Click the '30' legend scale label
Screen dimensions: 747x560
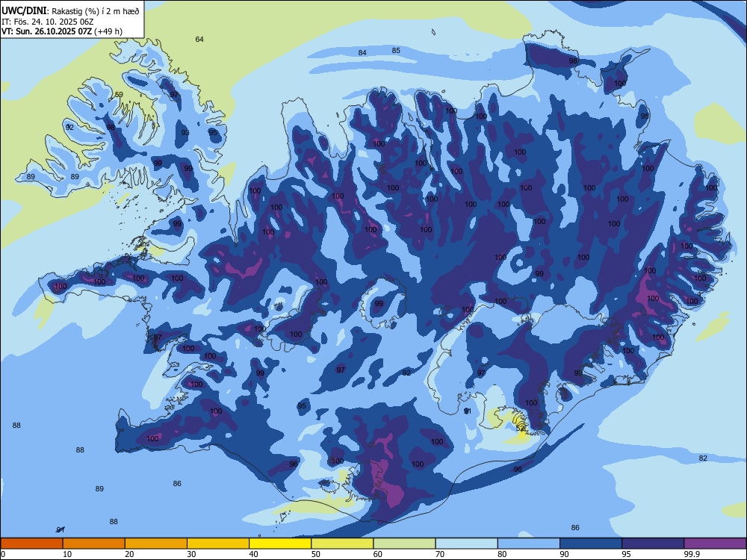click(191, 554)
